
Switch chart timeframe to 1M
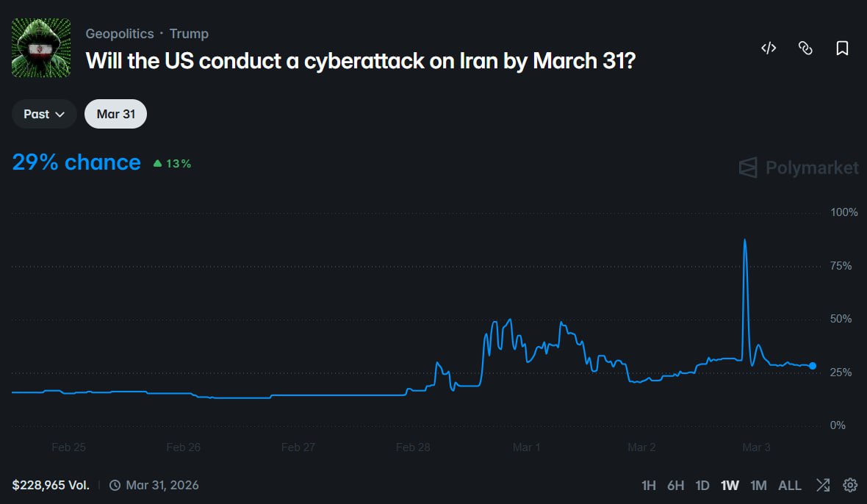coord(759,485)
